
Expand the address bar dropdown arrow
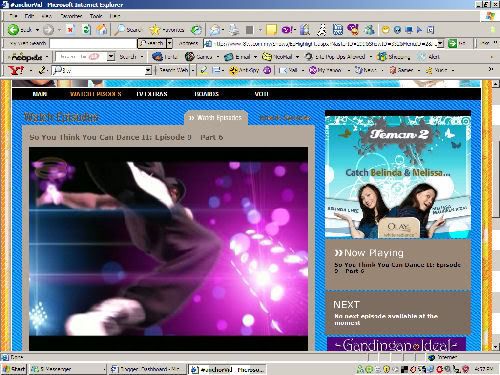click(x=440, y=43)
